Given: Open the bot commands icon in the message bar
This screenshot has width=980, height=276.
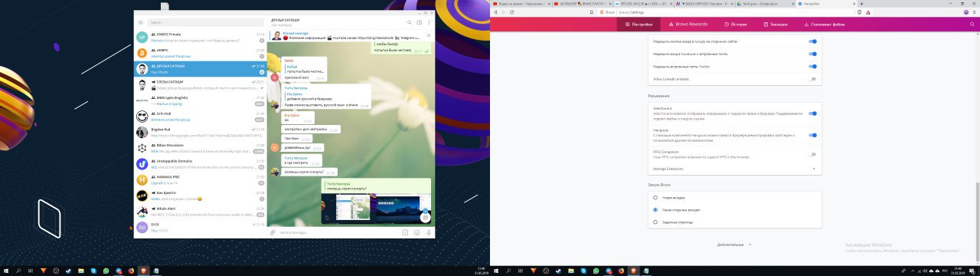Looking at the screenshot, I should click(x=406, y=232).
